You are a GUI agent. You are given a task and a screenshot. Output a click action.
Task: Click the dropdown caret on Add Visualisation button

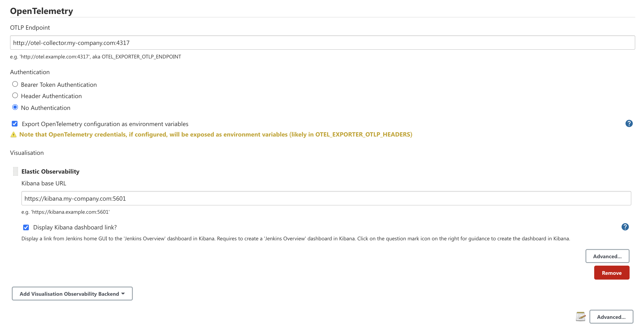123,294
